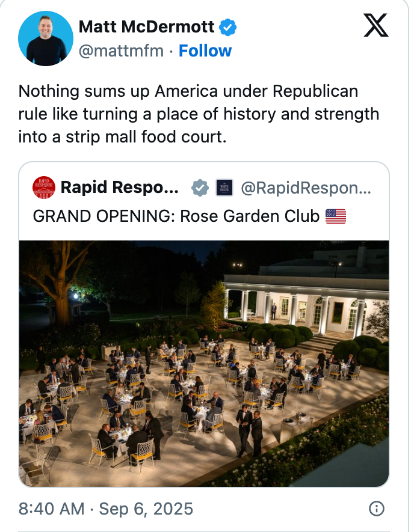Click the main tweet text body

[199, 113]
